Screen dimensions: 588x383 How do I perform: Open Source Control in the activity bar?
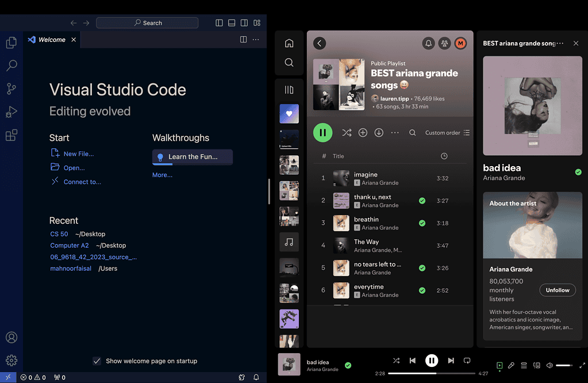pyautogui.click(x=11, y=89)
